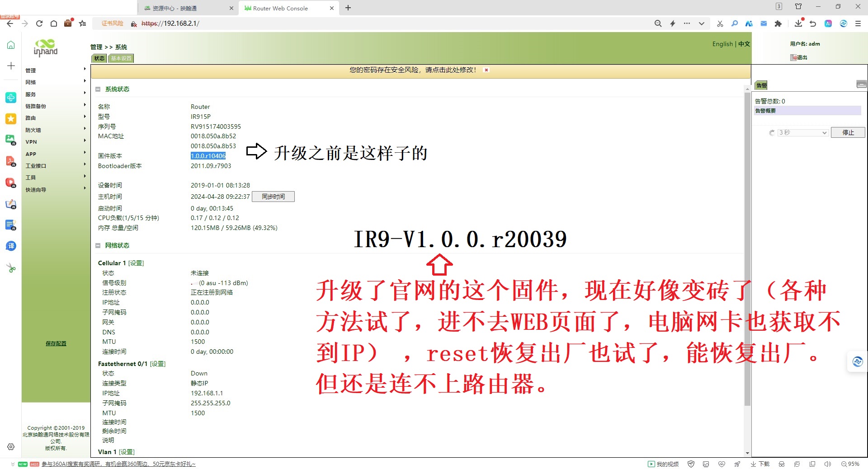This screenshot has width=868, height=469.
Task: Switch to the 基本设置 tab
Action: pyautogui.click(x=120, y=58)
